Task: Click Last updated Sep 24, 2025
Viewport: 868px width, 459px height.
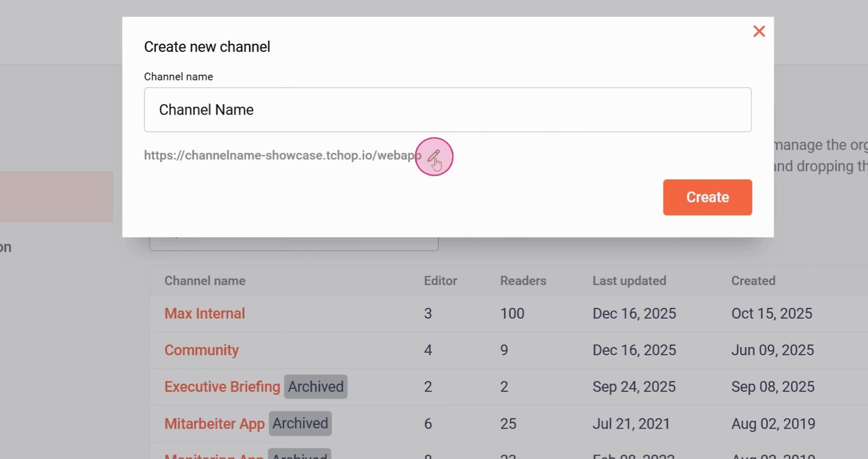Action: (634, 387)
